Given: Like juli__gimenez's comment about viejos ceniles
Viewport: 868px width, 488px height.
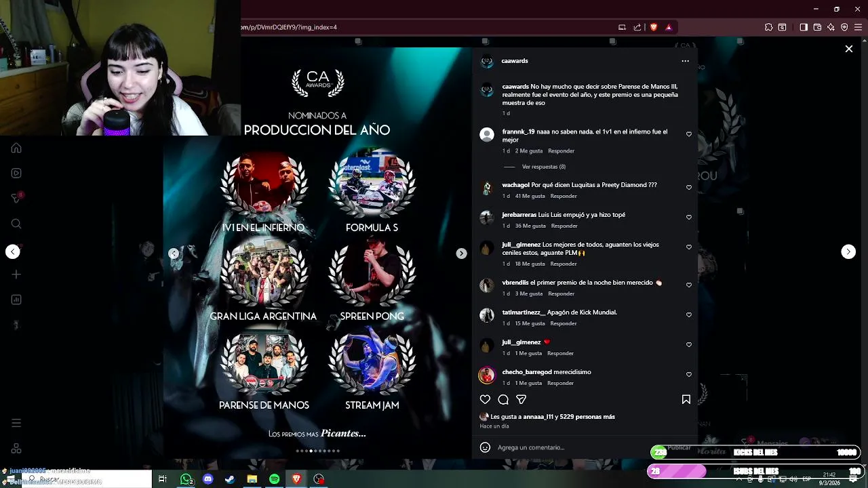Looking at the screenshot, I should [689, 247].
